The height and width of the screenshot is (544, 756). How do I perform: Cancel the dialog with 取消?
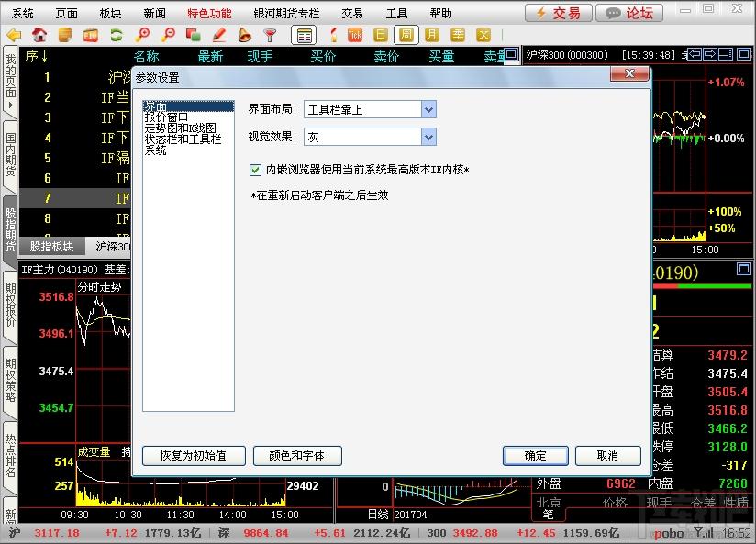tap(608, 456)
